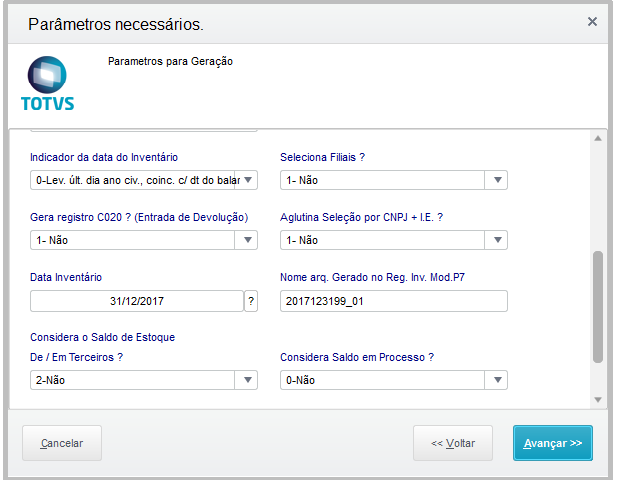Click the Parametros para Geração heading
The height and width of the screenshot is (480, 624).
170,61
